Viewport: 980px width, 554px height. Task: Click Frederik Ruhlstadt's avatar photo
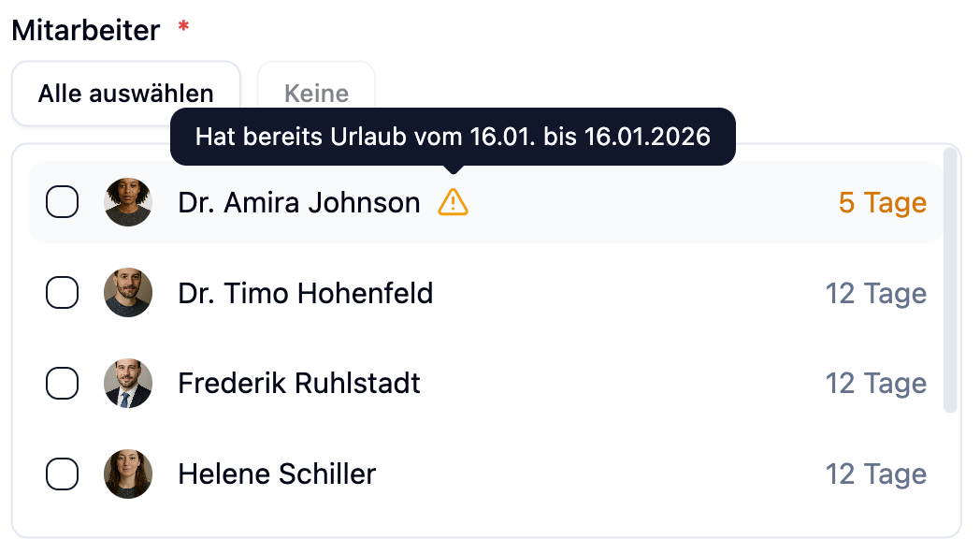click(128, 384)
